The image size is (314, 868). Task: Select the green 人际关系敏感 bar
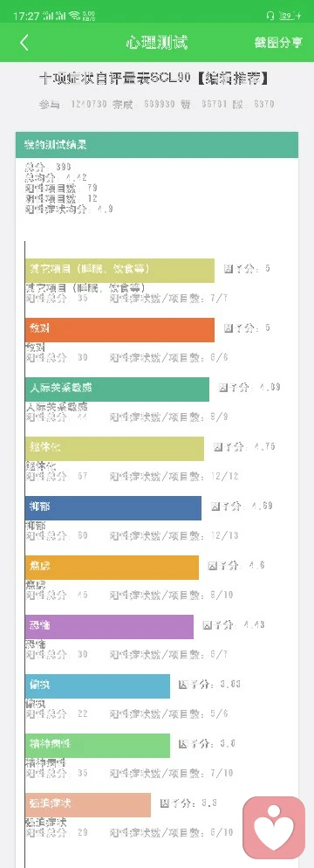point(117,389)
